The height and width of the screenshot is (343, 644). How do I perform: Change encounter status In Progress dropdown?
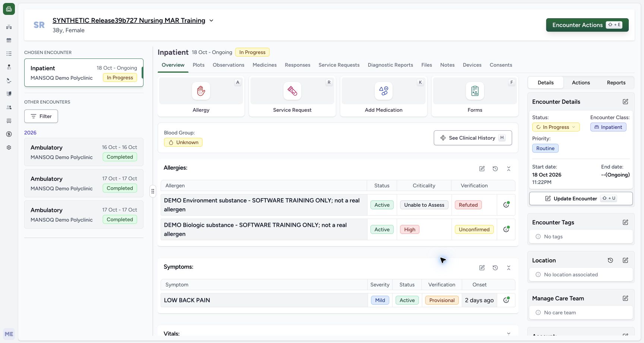556,127
